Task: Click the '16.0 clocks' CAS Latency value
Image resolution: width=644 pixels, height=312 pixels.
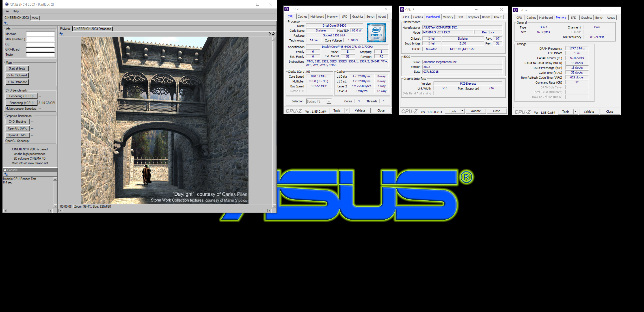Action: pyautogui.click(x=577, y=58)
